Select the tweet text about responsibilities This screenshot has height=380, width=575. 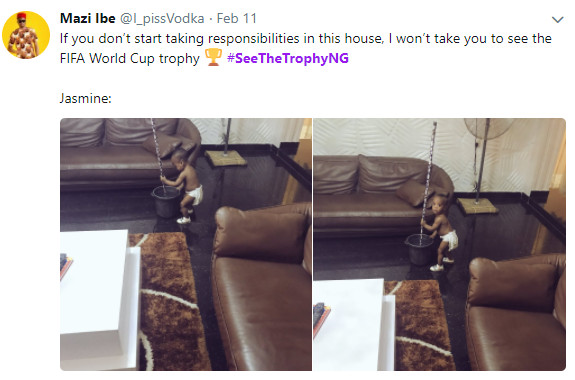point(306,48)
